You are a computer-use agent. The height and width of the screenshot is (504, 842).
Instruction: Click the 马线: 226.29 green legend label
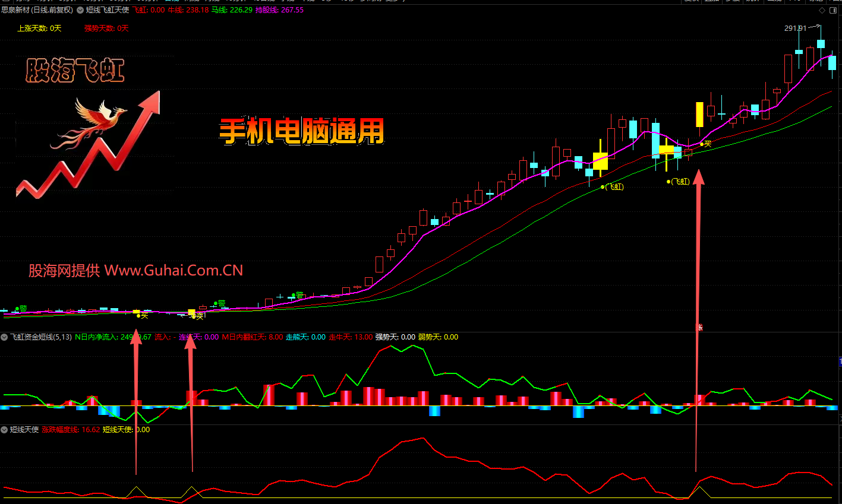point(232,10)
